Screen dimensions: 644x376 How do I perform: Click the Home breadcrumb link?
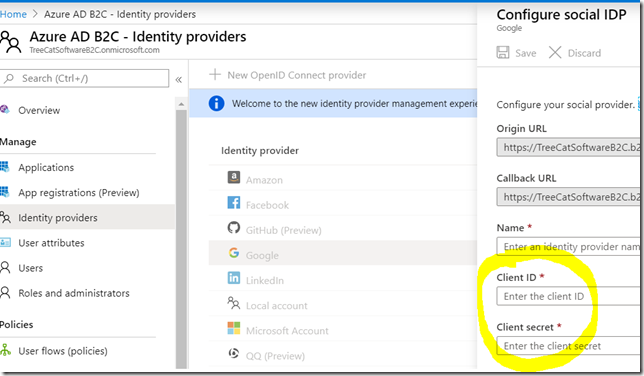point(13,14)
